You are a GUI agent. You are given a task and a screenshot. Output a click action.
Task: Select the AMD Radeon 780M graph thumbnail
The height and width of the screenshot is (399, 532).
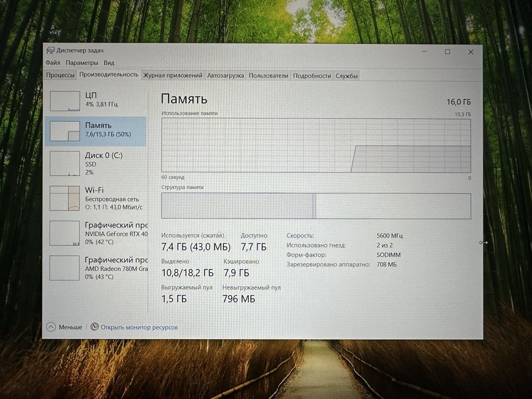(64, 268)
